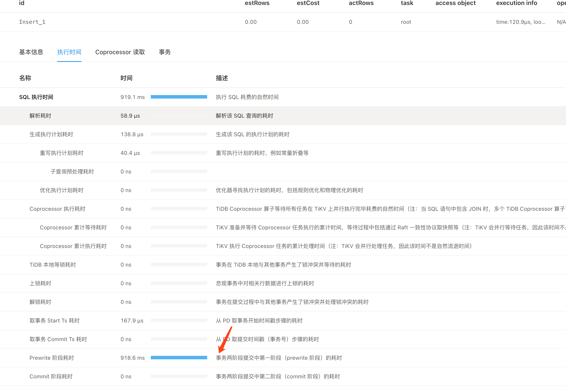
Task: Click the 167.9 µs time value
Action: (132, 321)
